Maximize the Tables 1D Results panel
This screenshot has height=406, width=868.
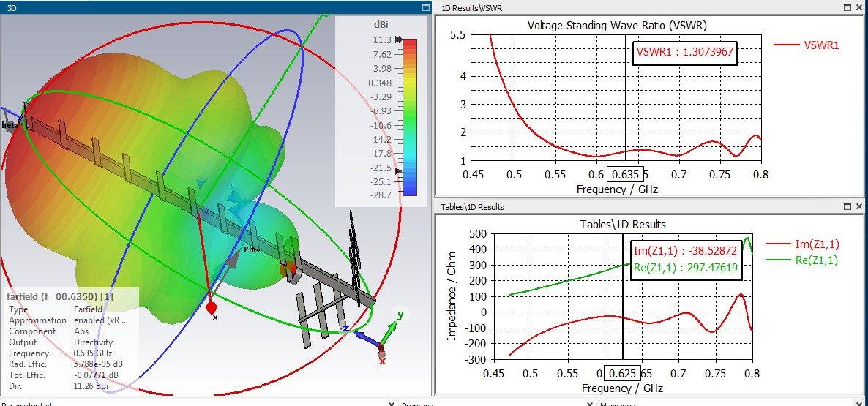(x=848, y=206)
